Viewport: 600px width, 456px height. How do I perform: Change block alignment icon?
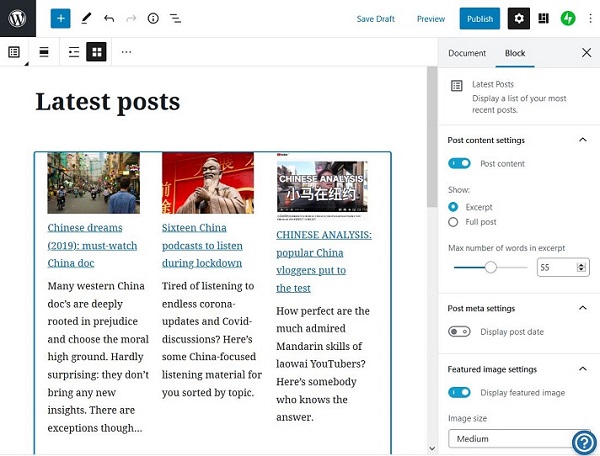pos(44,52)
